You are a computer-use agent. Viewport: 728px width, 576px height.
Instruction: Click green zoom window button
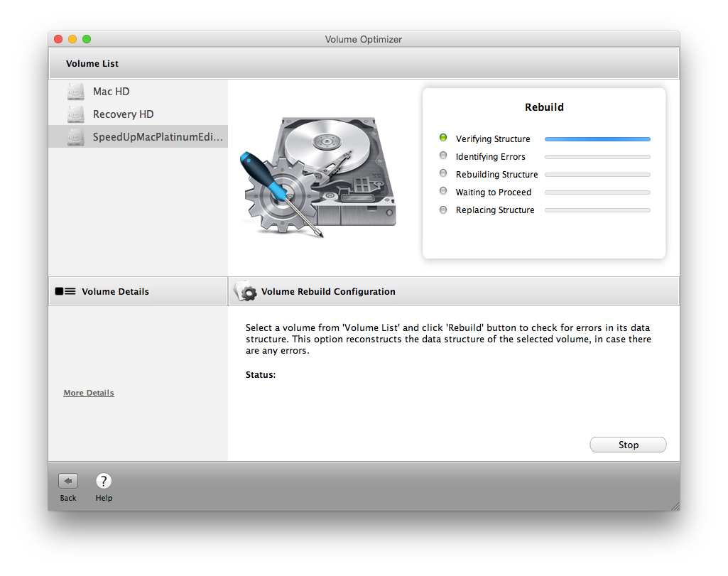(87, 39)
